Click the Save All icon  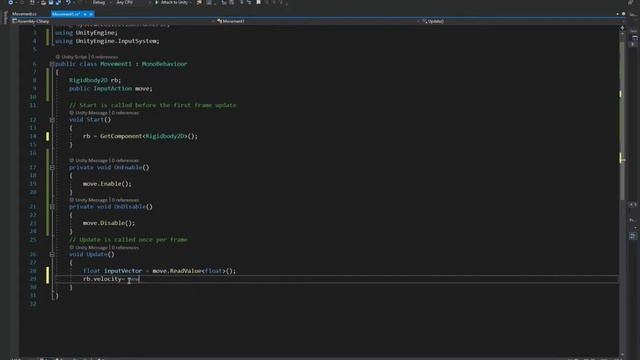(58, 2)
